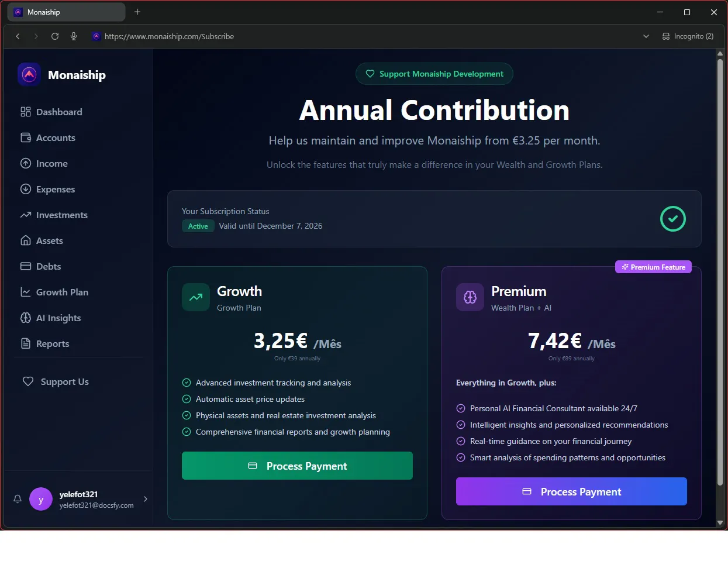
Task: Select the Monaiship browser tab
Action: (x=66, y=12)
